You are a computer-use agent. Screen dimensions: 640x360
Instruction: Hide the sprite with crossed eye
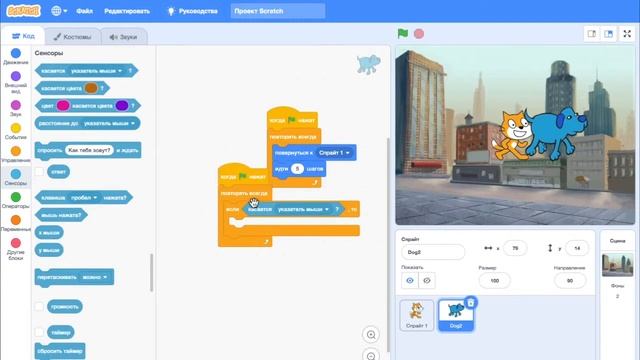pyautogui.click(x=427, y=280)
